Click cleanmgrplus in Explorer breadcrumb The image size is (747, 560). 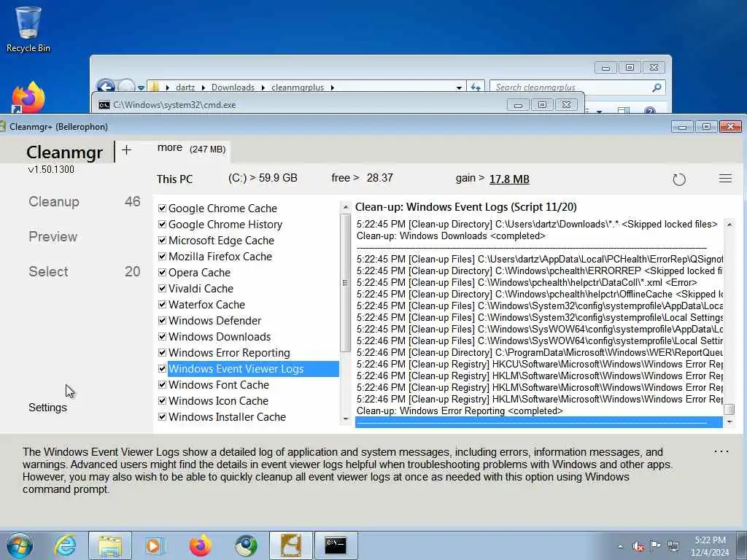pos(298,87)
